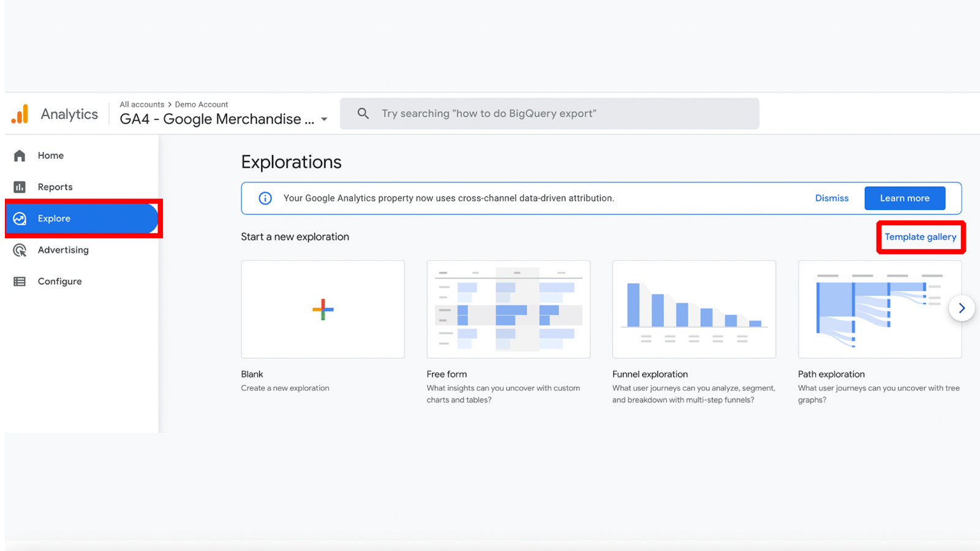This screenshot has width=980, height=551.
Task: Open the Free form template thumbnail
Action: [x=508, y=309]
